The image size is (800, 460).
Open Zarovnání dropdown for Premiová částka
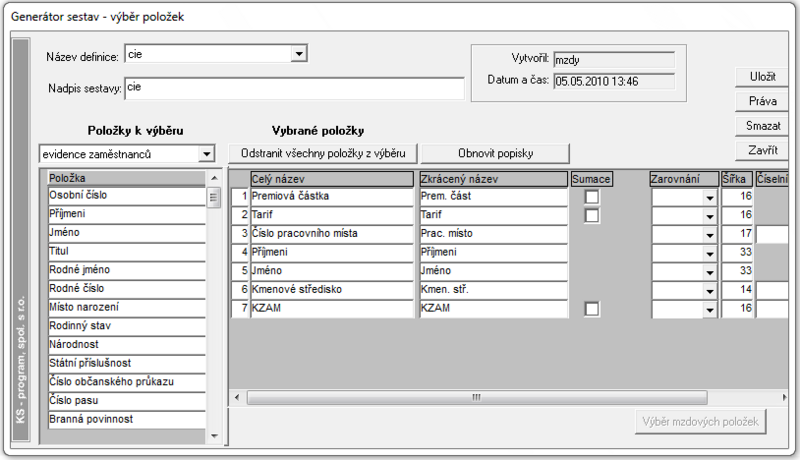pos(710,197)
